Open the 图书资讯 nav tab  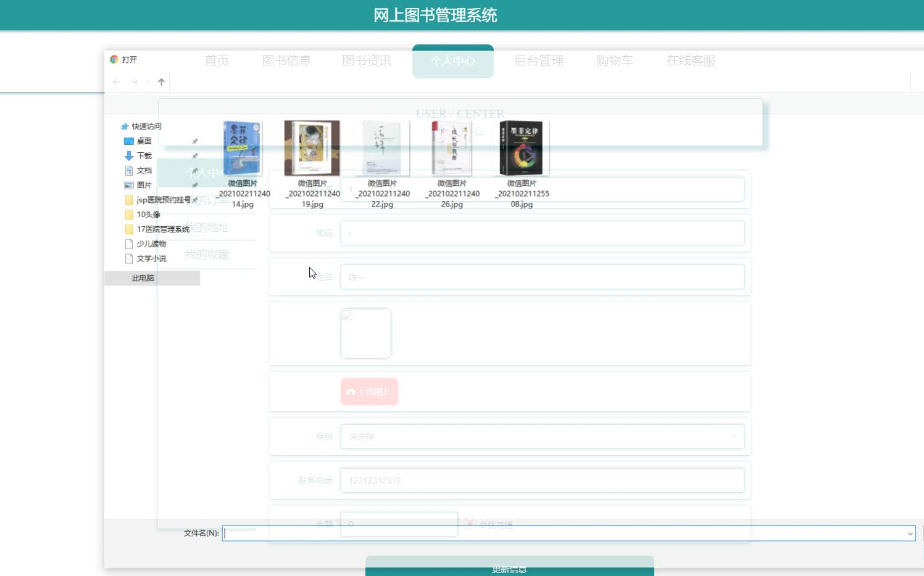tap(367, 60)
